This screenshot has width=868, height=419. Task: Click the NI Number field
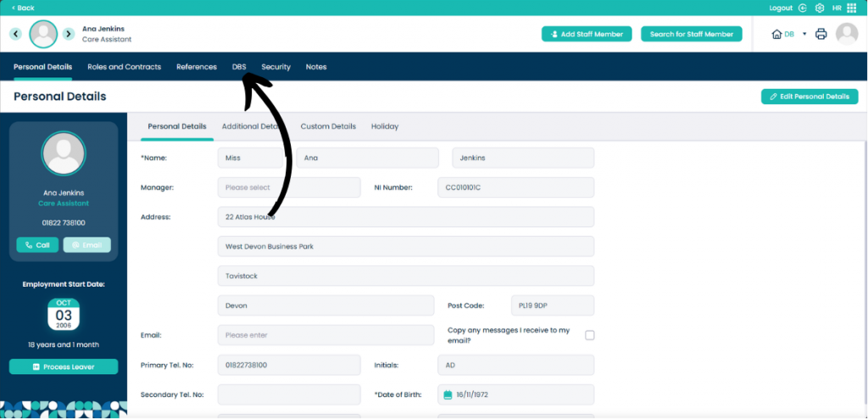[x=516, y=187]
